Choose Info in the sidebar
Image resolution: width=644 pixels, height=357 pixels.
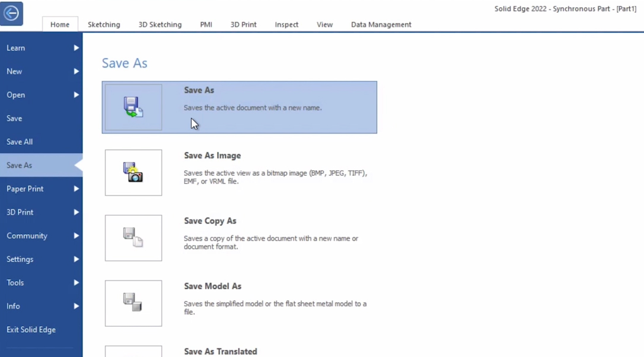pos(41,306)
